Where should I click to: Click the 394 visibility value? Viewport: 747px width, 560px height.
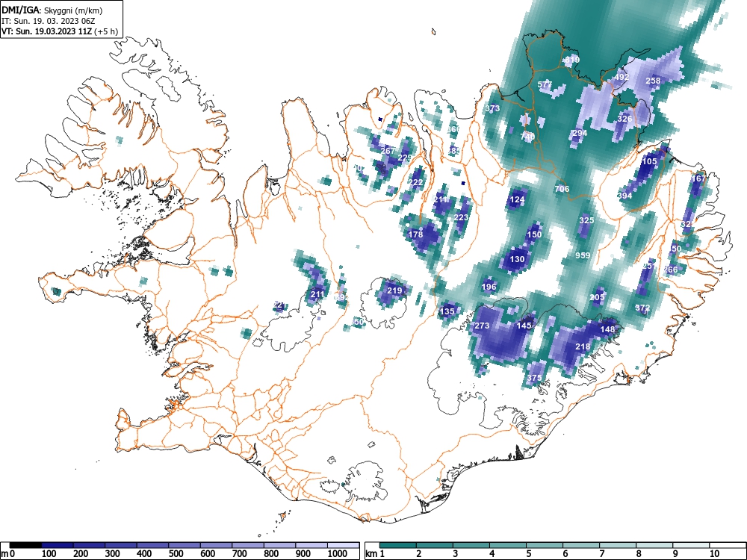(624, 196)
